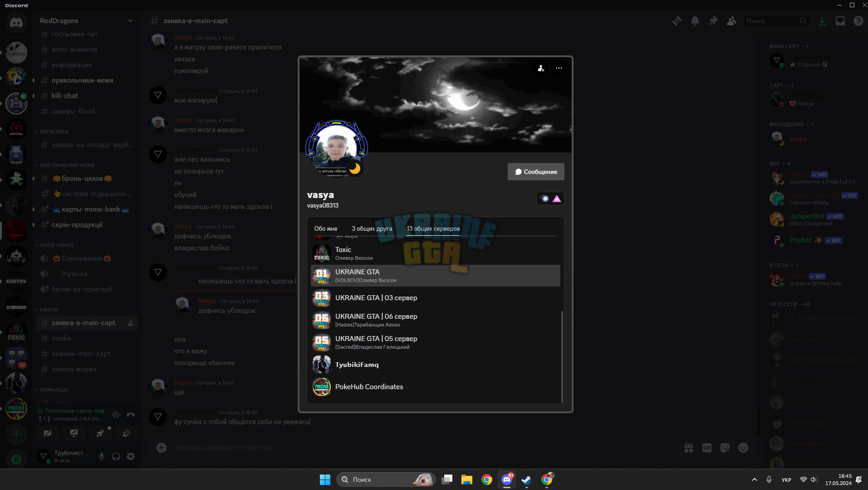Open File Explorer from taskbar

click(x=467, y=480)
